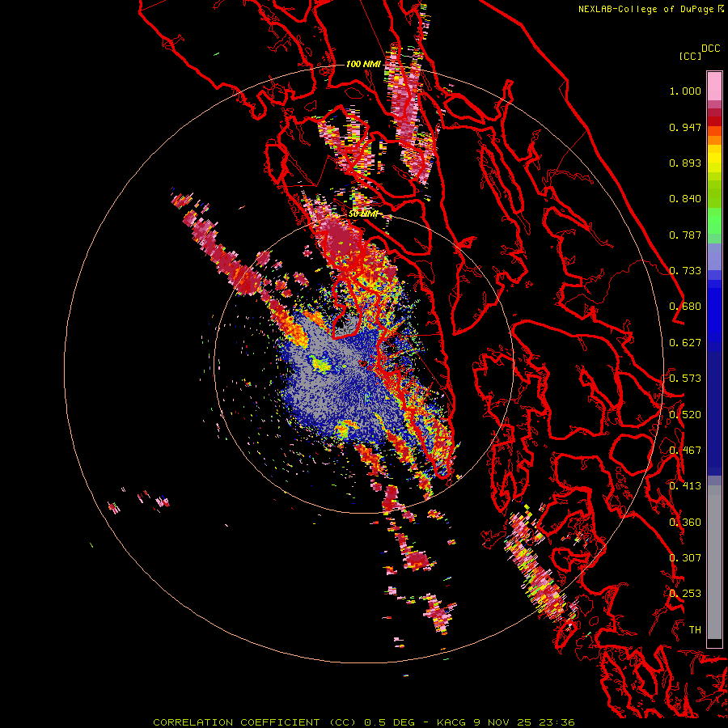Click the 0.360 value on the color scale
This screenshot has height=728, width=728.
click(x=685, y=523)
